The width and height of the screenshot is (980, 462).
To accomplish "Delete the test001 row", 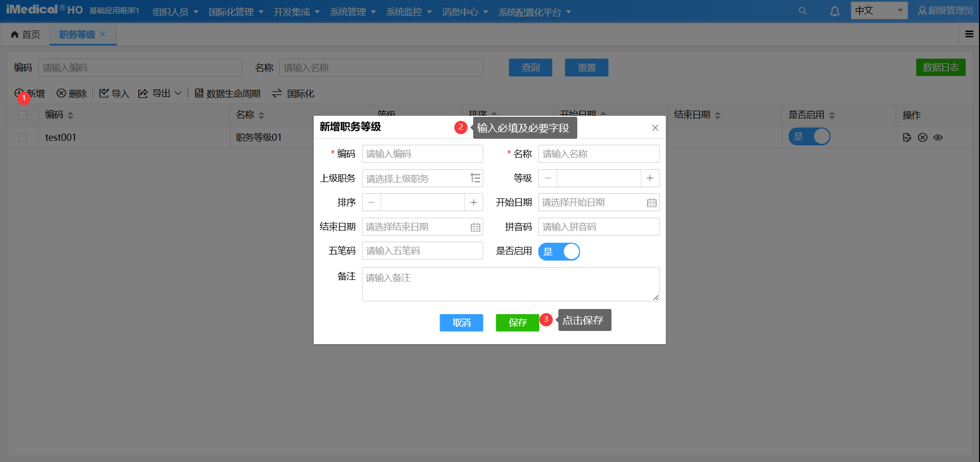I will click(922, 137).
